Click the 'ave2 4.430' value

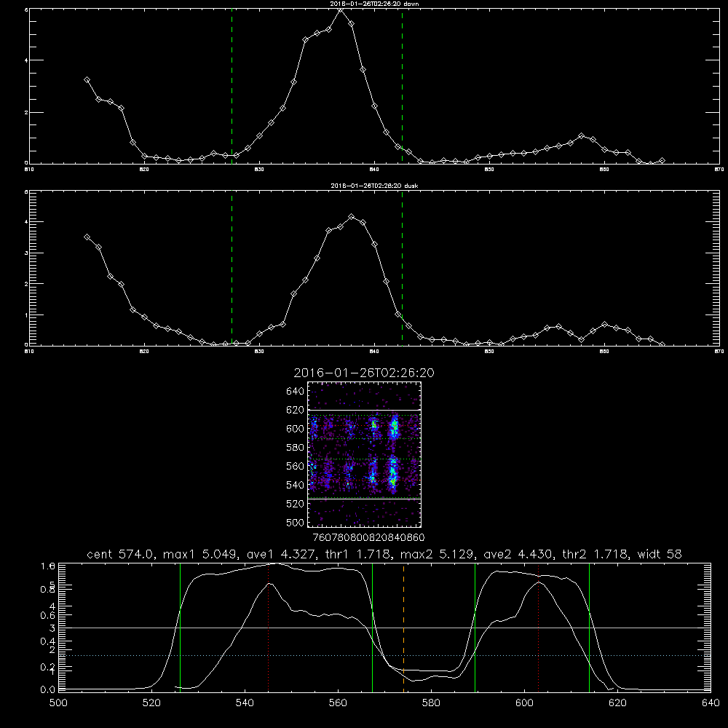[518, 554]
